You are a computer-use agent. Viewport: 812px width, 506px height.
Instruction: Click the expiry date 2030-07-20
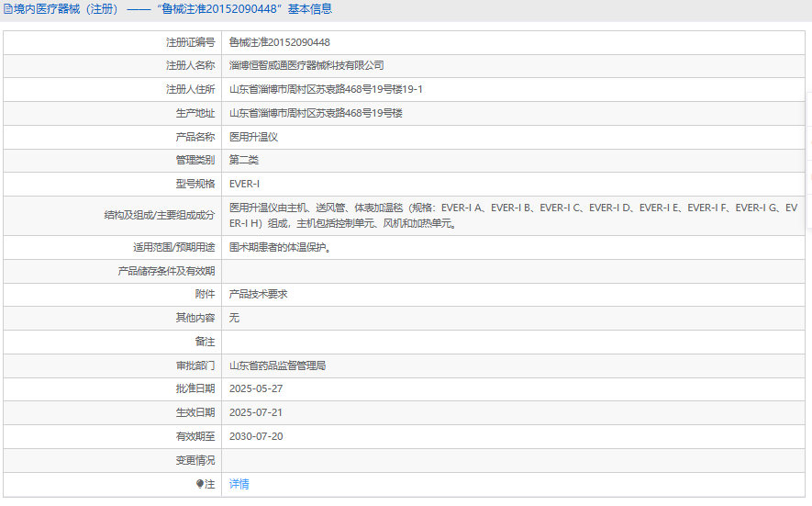(256, 436)
